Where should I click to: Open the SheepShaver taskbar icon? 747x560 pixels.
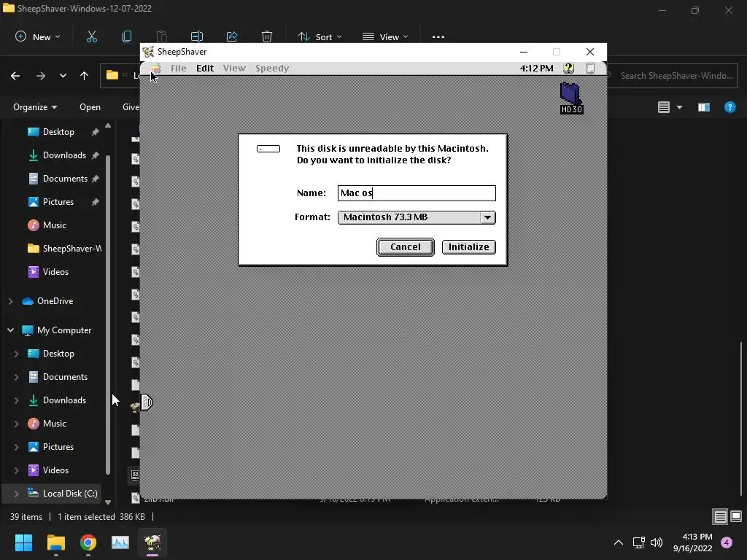click(152, 542)
